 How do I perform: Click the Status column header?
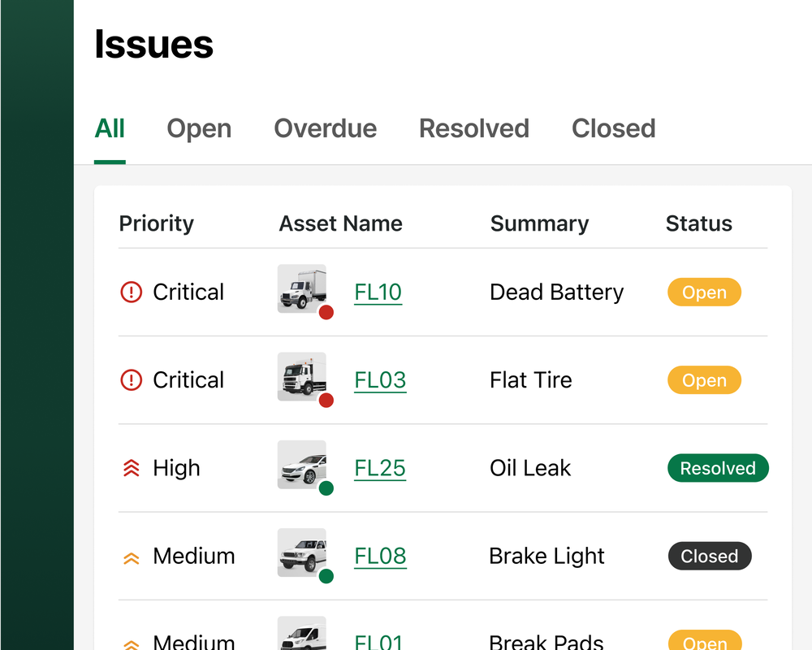click(698, 224)
